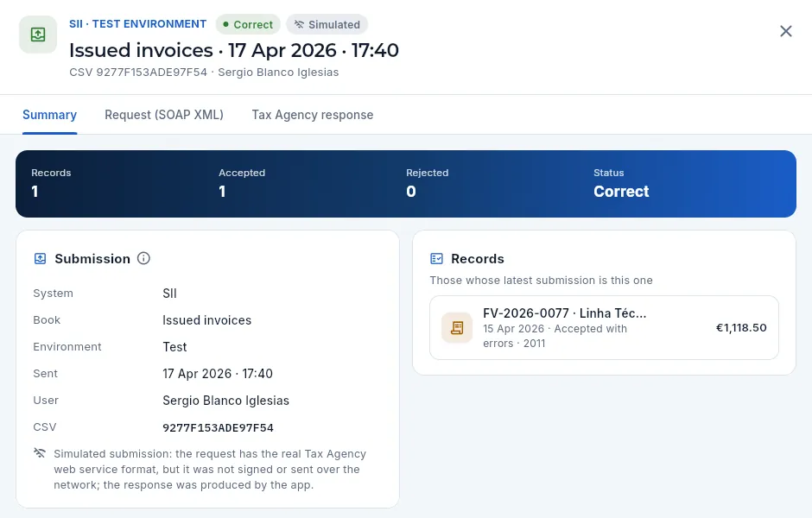The height and width of the screenshot is (518, 812).
Task: Close the submission details dialog
Action: coord(785,32)
